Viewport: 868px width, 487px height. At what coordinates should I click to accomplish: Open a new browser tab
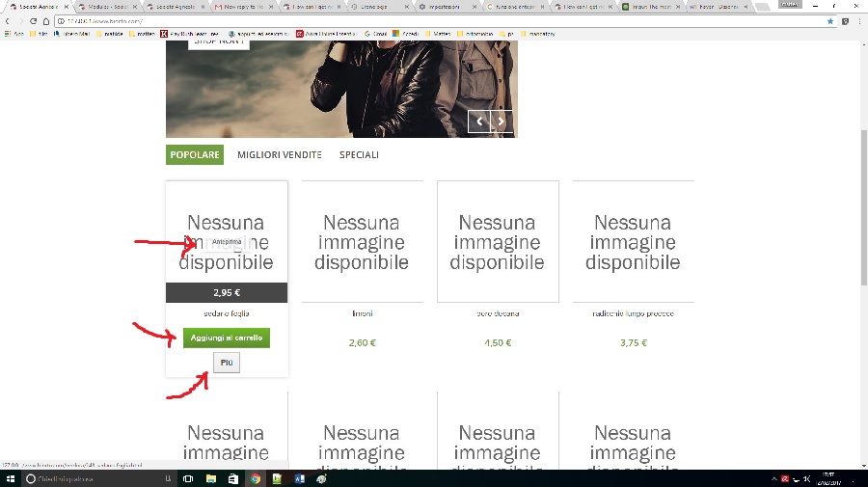pyautogui.click(x=762, y=7)
